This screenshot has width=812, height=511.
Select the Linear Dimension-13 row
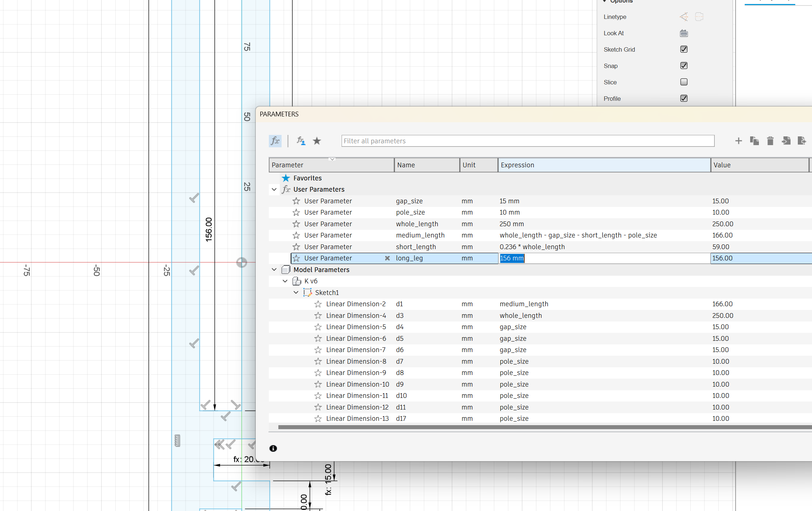(540, 419)
